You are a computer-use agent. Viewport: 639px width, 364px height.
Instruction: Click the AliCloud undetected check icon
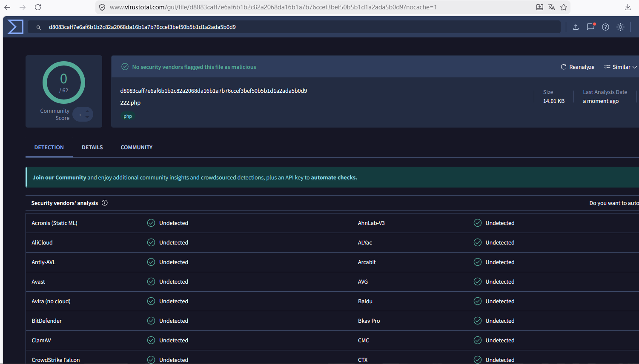151,242
